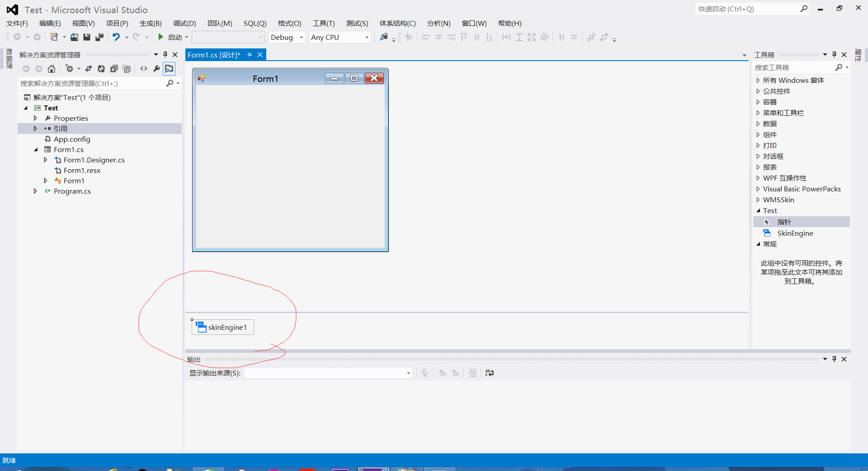Click the Collapse All icon in Solution Explorer

click(114, 69)
